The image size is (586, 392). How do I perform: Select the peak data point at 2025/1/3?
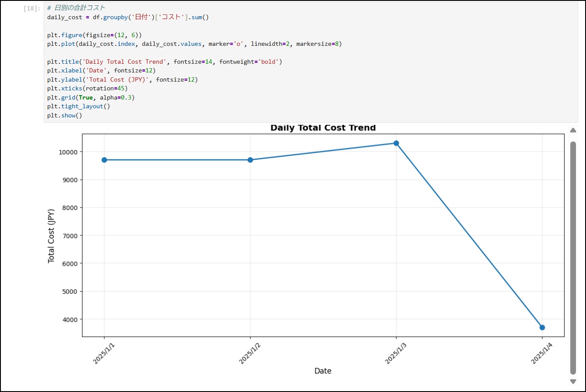click(396, 143)
